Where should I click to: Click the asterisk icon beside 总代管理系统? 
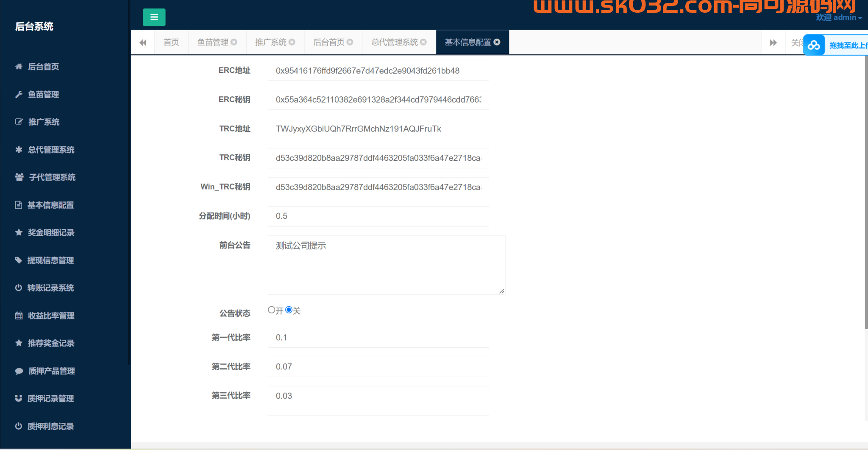(19, 150)
